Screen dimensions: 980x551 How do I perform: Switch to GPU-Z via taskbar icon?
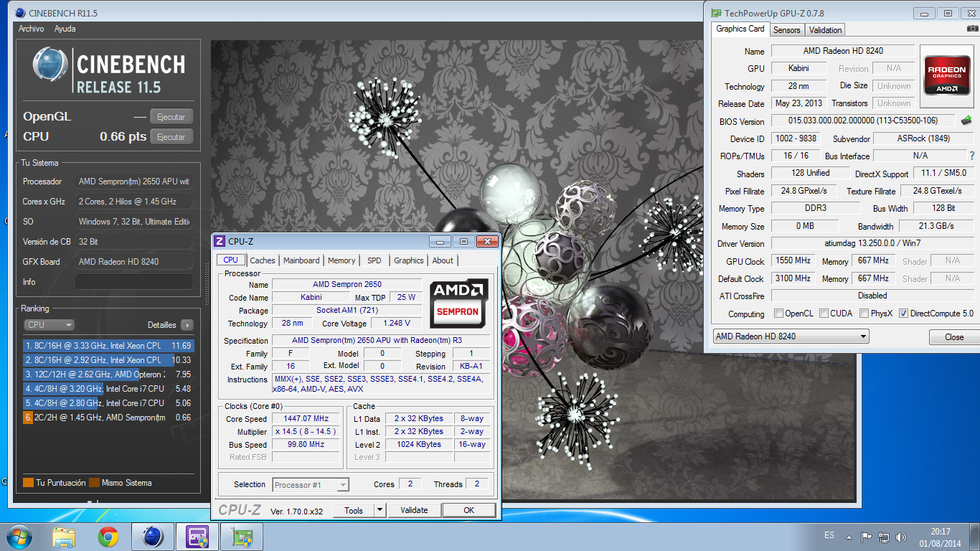click(x=242, y=537)
